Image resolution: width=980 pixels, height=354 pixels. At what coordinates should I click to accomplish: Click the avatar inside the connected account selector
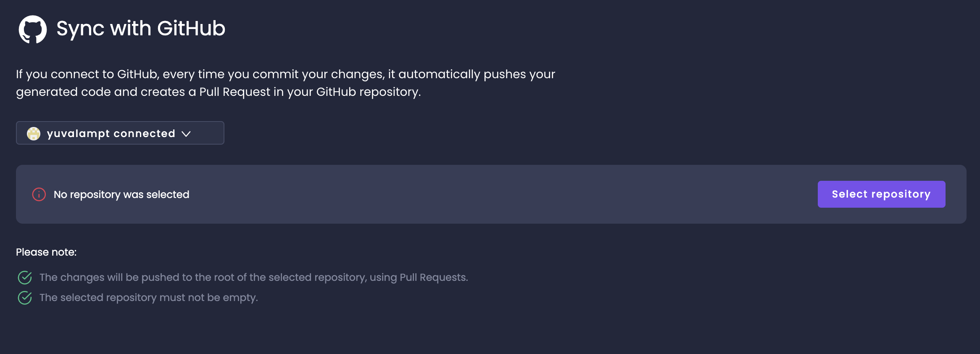pyautogui.click(x=34, y=133)
